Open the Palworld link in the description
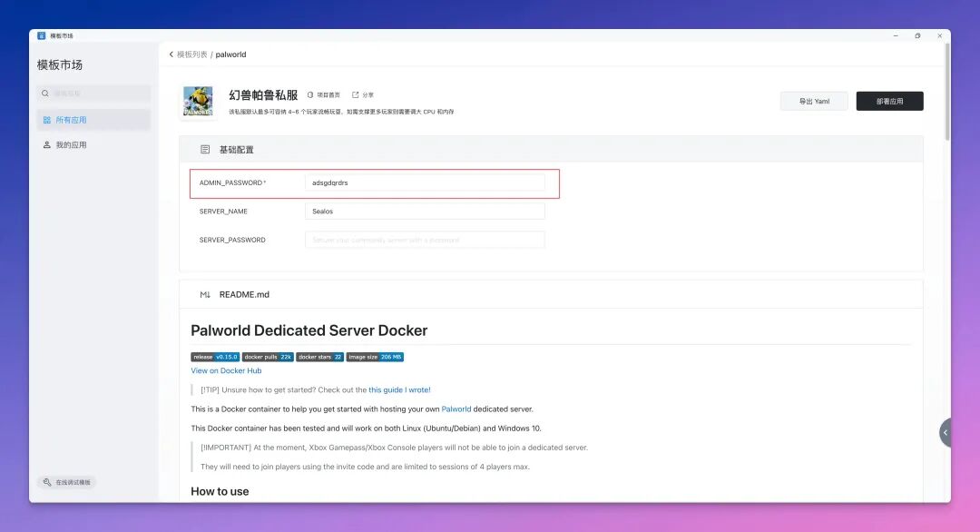This screenshot has height=532, width=980. coord(456,409)
